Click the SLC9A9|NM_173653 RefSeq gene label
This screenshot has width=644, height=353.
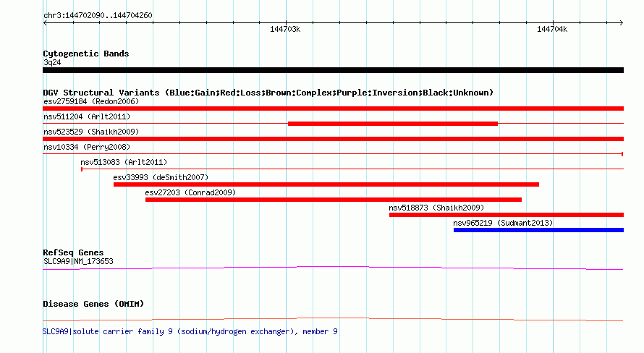78,261
